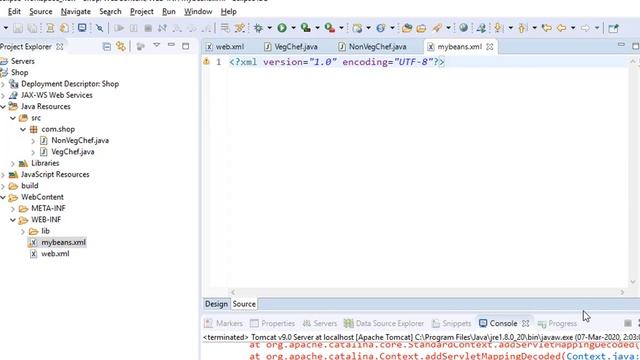Open the Source menu
The image size is (640, 360).
[41, 11]
